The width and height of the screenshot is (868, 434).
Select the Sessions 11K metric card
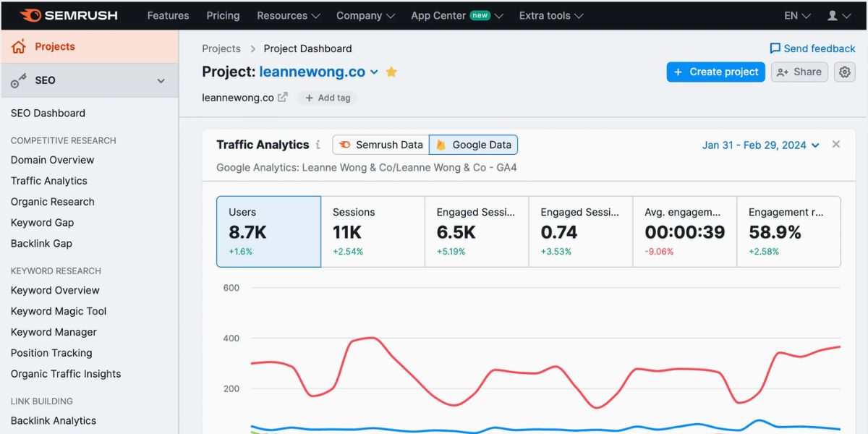[x=373, y=231]
